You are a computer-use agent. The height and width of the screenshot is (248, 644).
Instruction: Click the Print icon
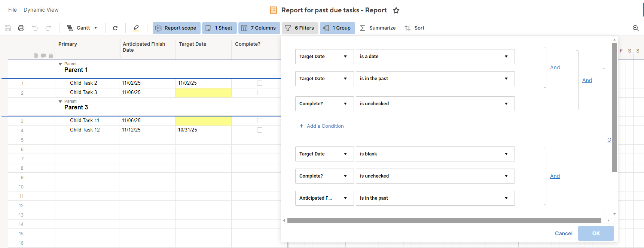click(21, 28)
